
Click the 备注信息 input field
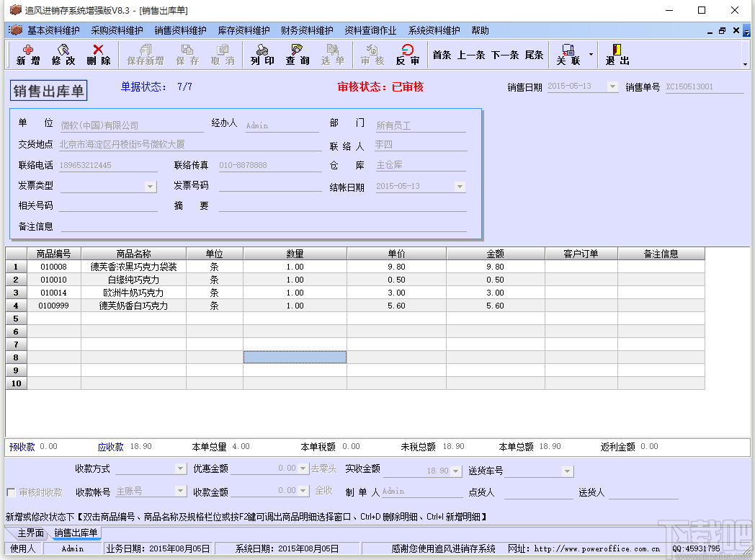click(x=264, y=226)
